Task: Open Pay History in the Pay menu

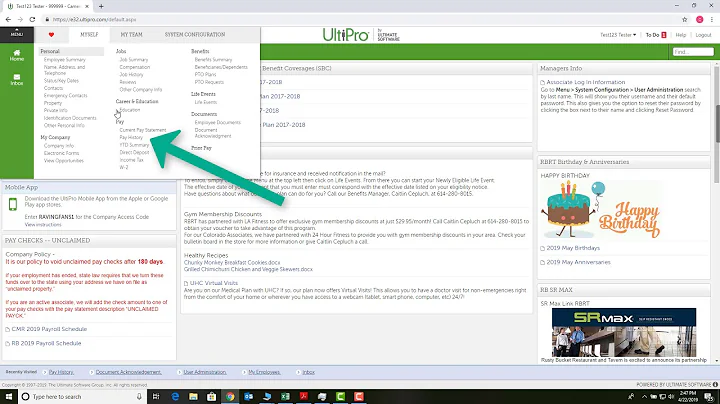Action: [131, 137]
